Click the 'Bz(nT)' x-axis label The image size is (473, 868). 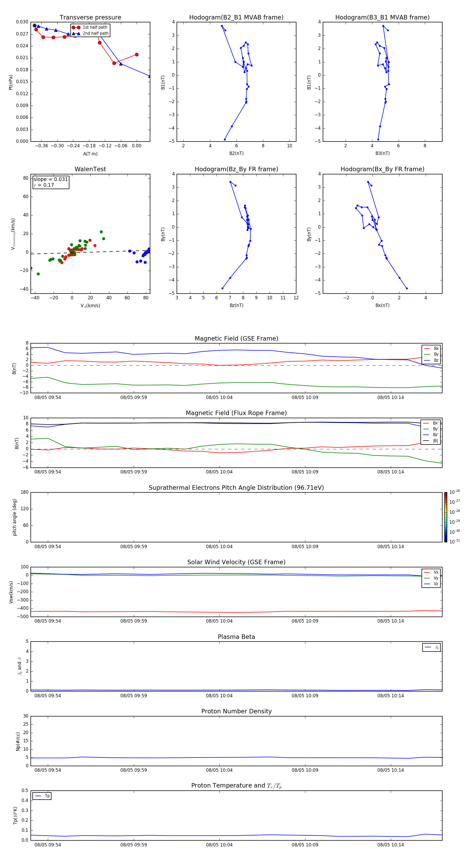pos(236,305)
